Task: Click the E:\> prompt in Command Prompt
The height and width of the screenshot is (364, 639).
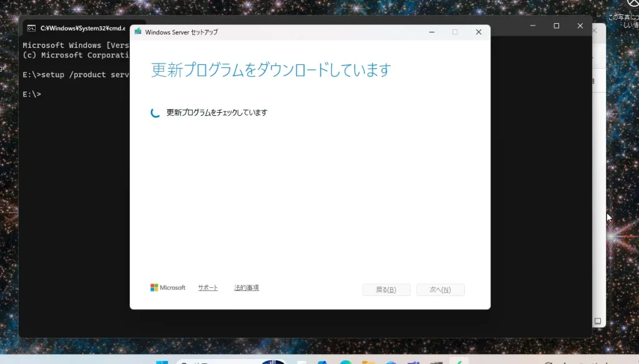Action: pos(32,94)
